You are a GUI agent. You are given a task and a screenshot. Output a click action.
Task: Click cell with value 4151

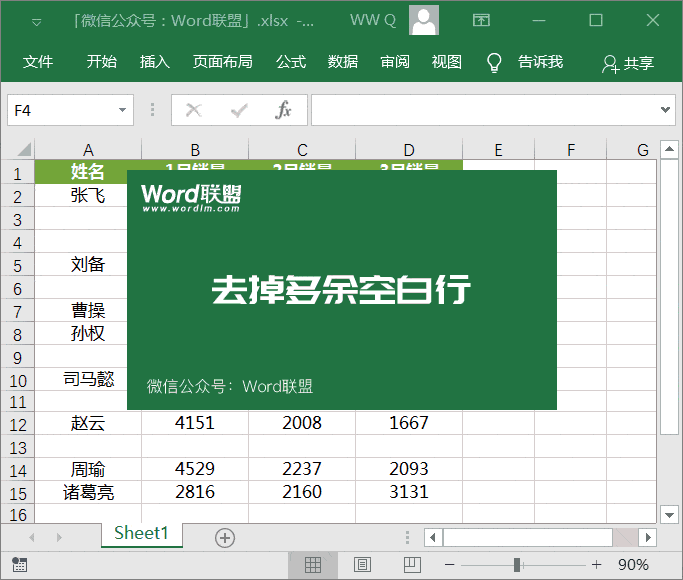pos(195,423)
